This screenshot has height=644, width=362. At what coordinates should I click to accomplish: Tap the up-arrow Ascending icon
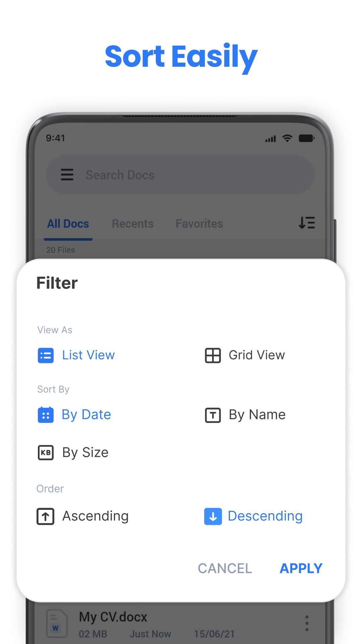coord(46,516)
